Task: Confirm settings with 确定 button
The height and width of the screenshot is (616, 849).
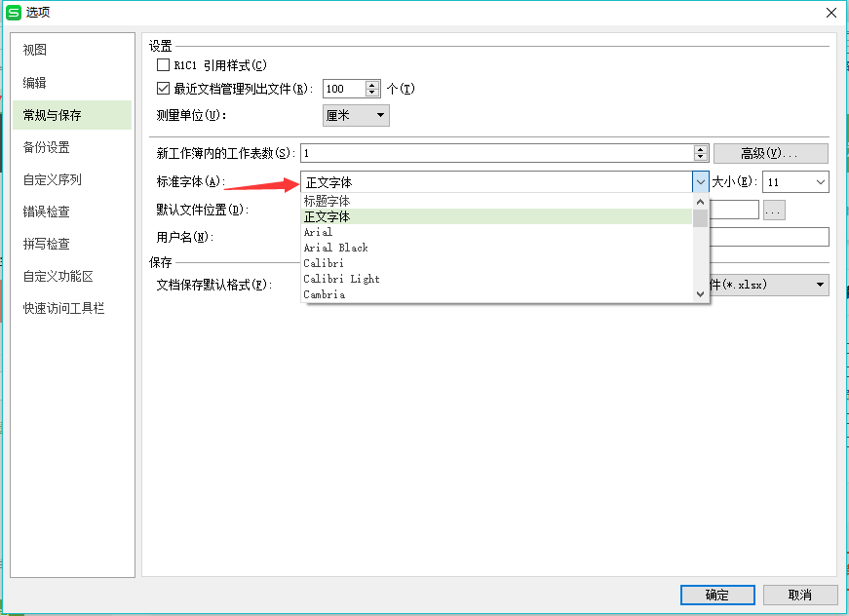Action: (x=717, y=595)
